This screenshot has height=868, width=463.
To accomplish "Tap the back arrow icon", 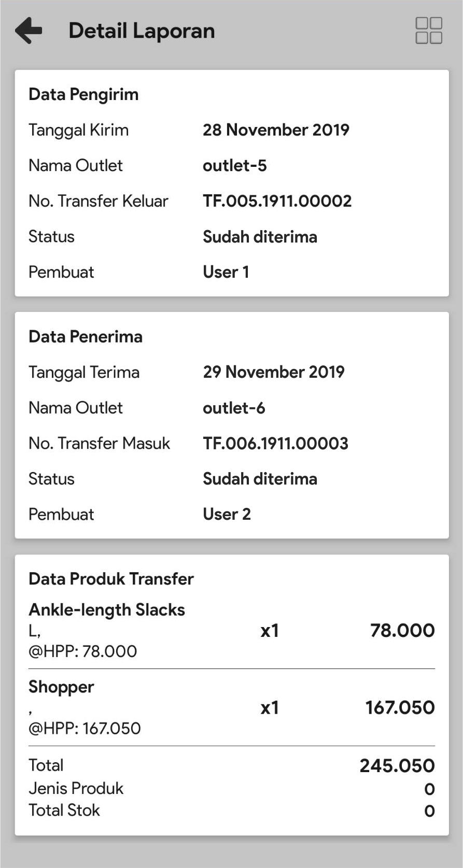I will [x=29, y=30].
